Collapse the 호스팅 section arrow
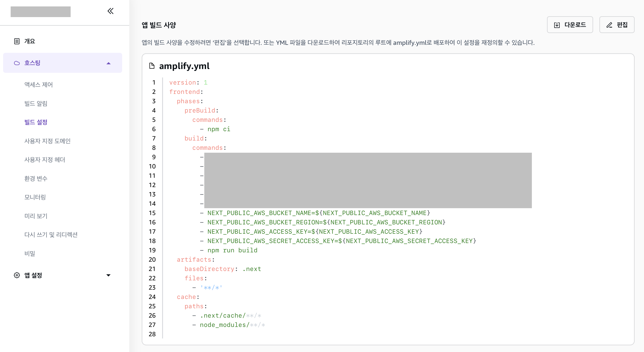 108,63
